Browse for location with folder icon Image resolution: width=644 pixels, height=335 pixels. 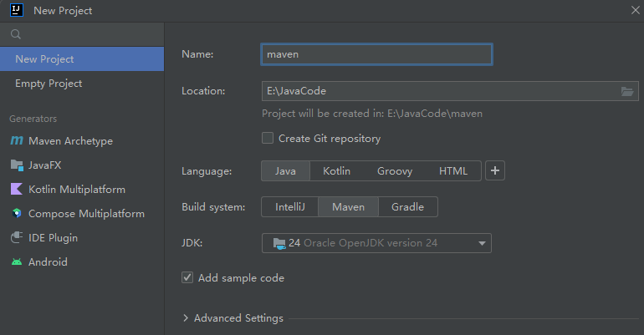click(626, 91)
